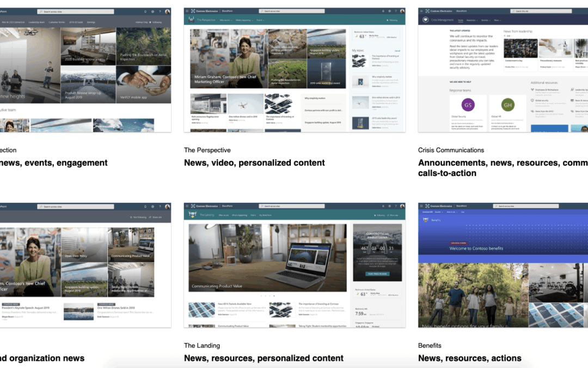The width and height of the screenshot is (588, 368).
Task: Open the Crisis Communications preview thumbnail
Action: tap(503, 70)
